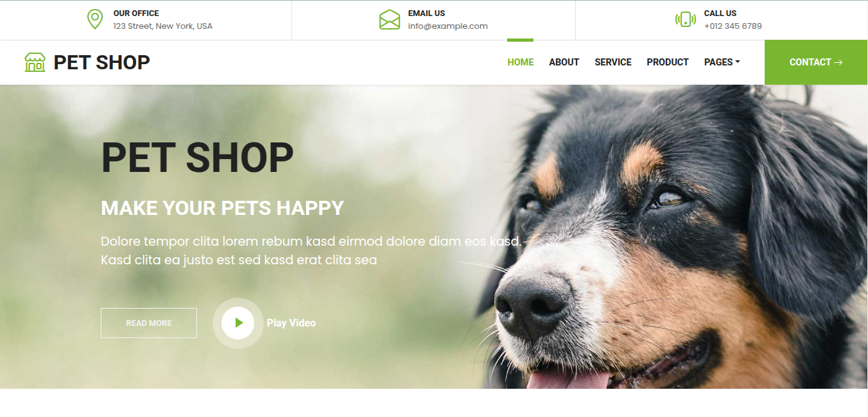Screen dimensions: 868x417
Task: Open the Service page
Action: coord(613,62)
